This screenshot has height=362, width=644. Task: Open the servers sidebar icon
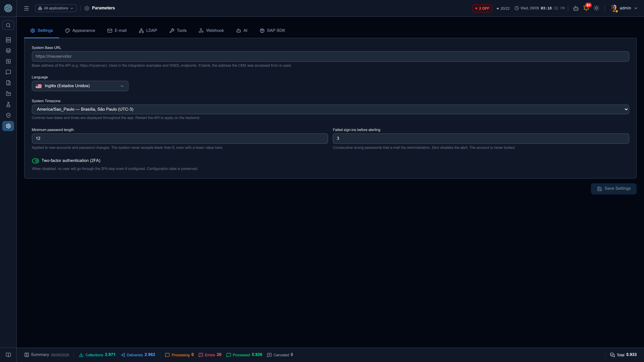coord(8,40)
